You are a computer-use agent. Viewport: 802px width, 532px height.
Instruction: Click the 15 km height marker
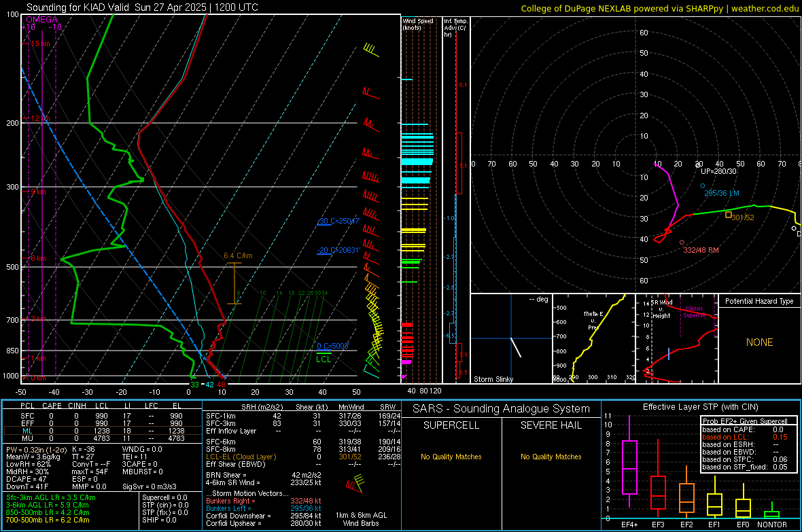(40, 43)
